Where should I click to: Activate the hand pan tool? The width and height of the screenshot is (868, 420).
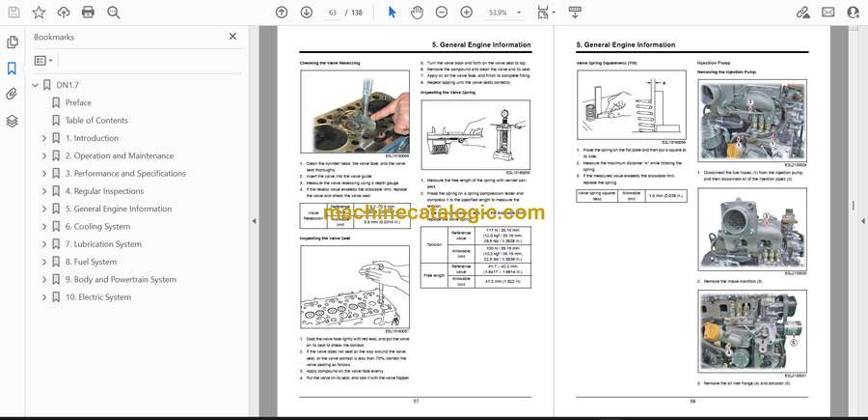click(x=417, y=13)
